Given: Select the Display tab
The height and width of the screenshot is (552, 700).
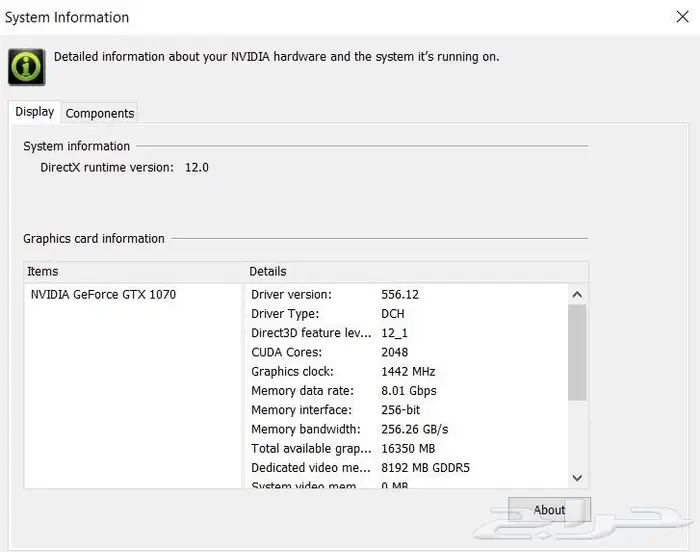Looking at the screenshot, I should [x=35, y=113].
